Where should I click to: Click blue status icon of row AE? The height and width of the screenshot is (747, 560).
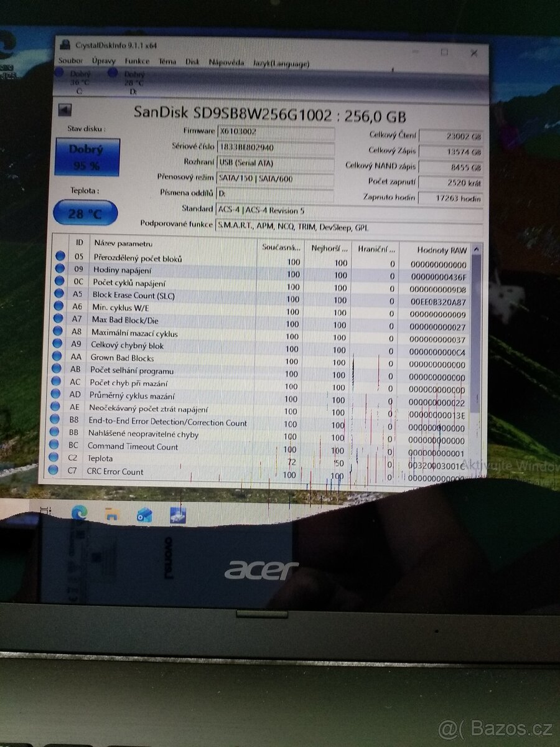click(56, 407)
